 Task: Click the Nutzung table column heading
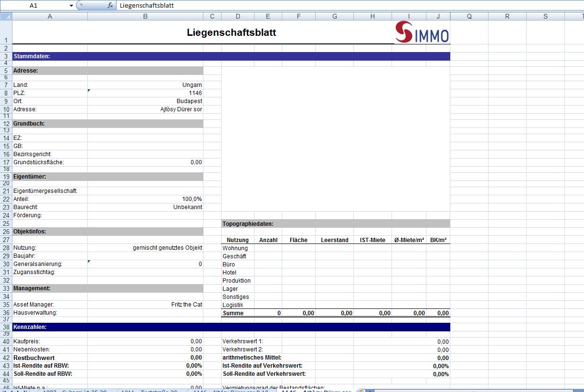[238, 240]
